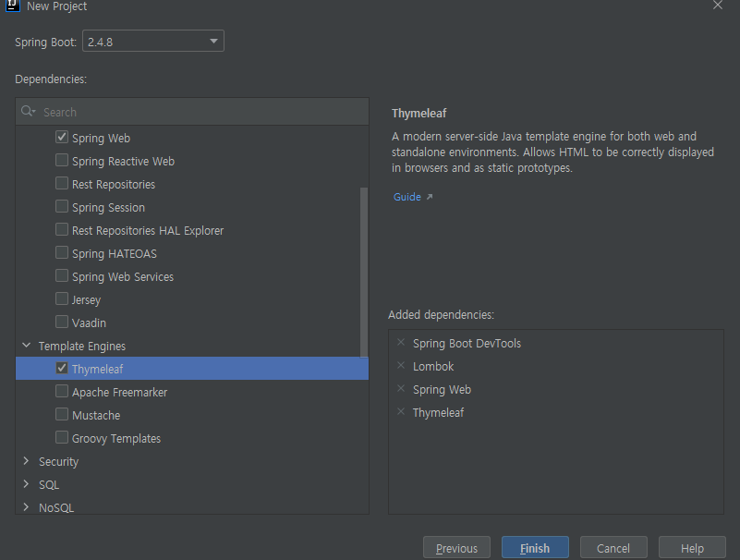Remove Spring Web from added dependencies
The height and width of the screenshot is (560, 740).
coord(401,389)
